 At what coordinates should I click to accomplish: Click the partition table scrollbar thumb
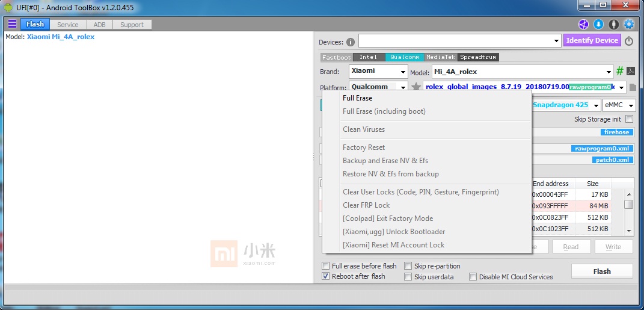click(629, 204)
